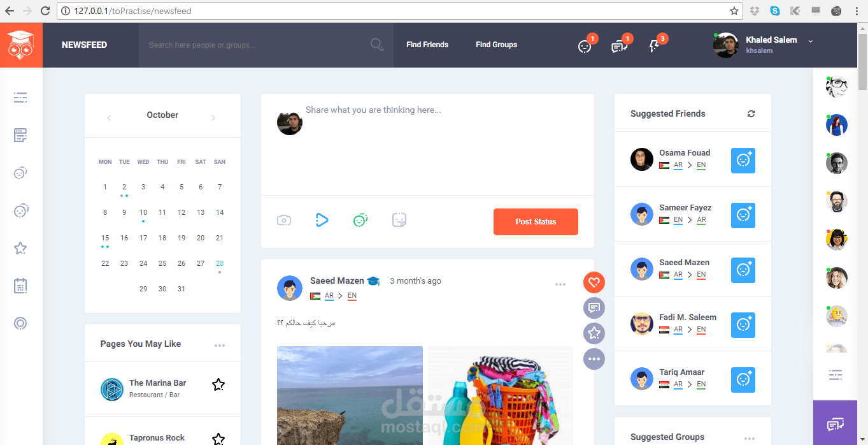Open the calendar icon in left sidebar
The image size is (868, 445).
(x=20, y=286)
